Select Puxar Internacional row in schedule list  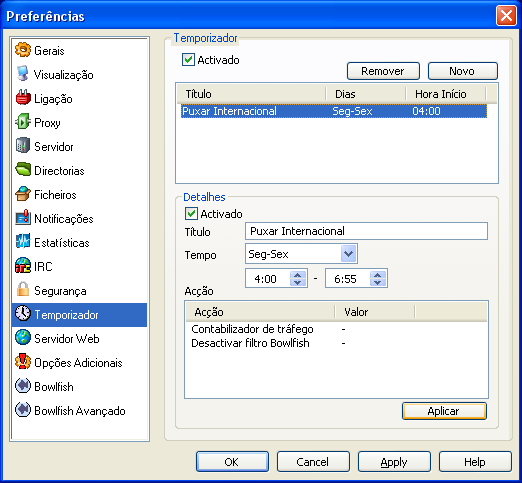point(334,111)
